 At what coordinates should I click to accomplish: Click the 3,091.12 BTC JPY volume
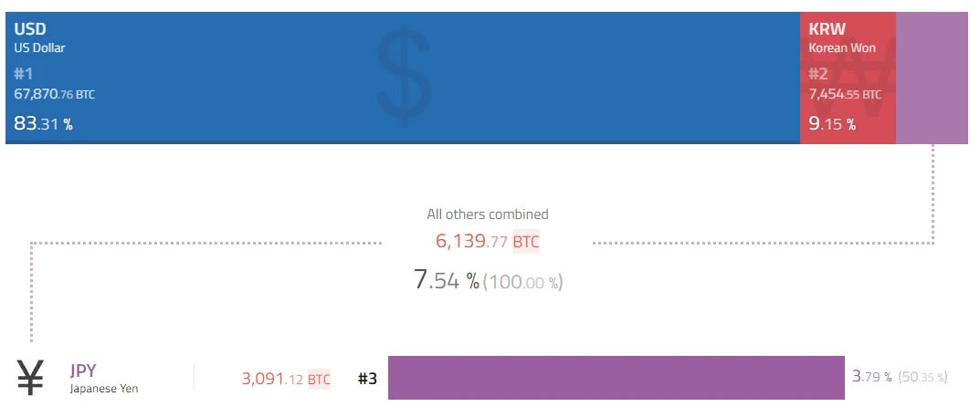[286, 379]
